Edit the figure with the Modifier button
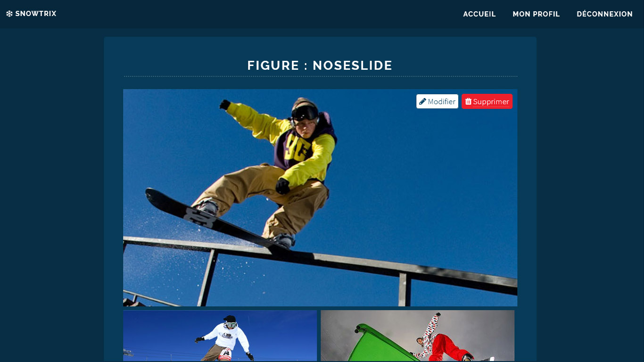Image resolution: width=644 pixels, height=362 pixels. coord(437,101)
